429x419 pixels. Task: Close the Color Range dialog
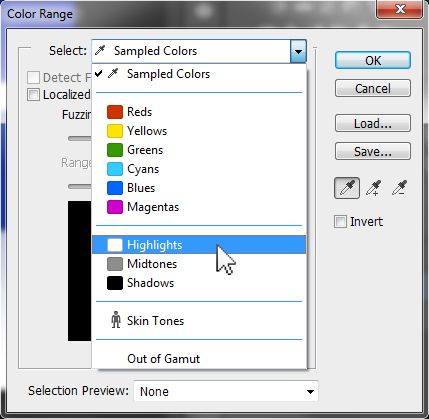400,9
